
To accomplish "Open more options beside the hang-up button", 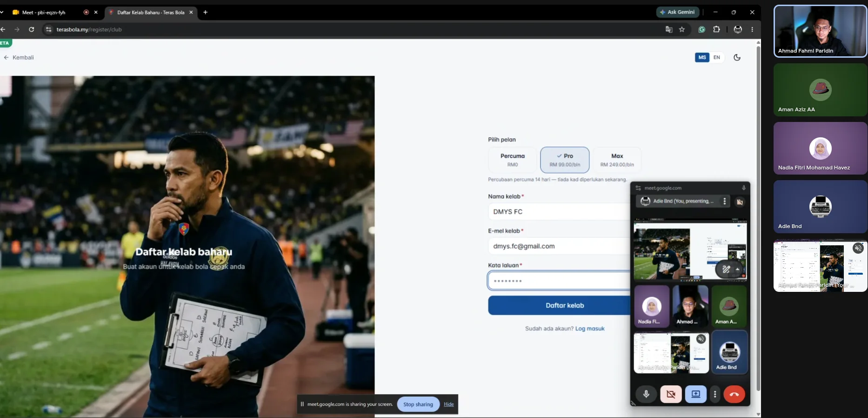I will [x=715, y=394].
